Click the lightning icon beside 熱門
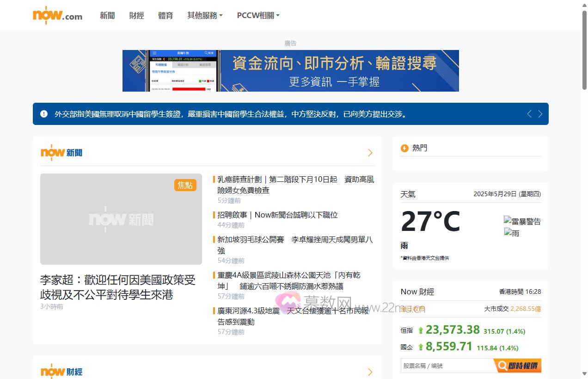Viewport: 588px width, 379px height. coord(404,148)
